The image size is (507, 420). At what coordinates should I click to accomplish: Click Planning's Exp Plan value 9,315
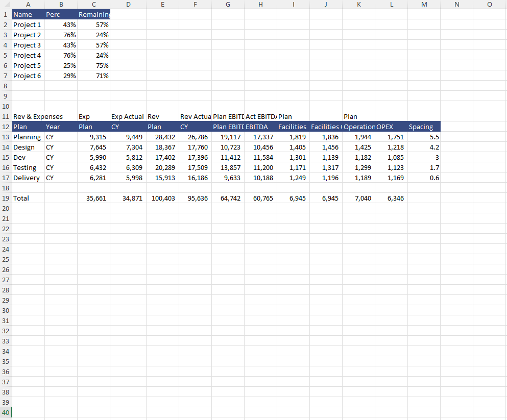click(94, 137)
